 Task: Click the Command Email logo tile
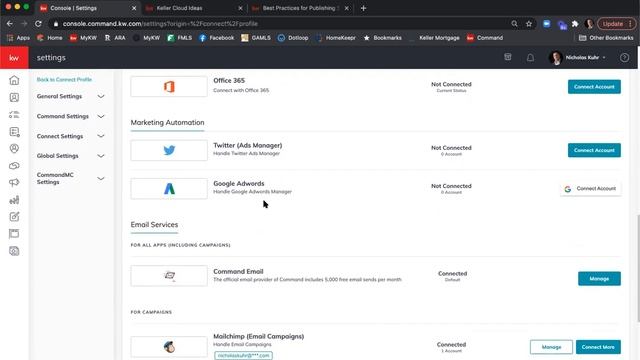tap(169, 276)
